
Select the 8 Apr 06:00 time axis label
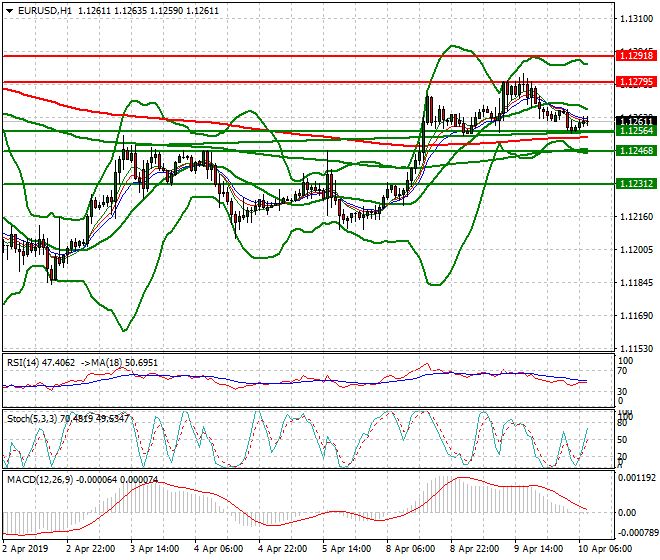click(x=410, y=549)
